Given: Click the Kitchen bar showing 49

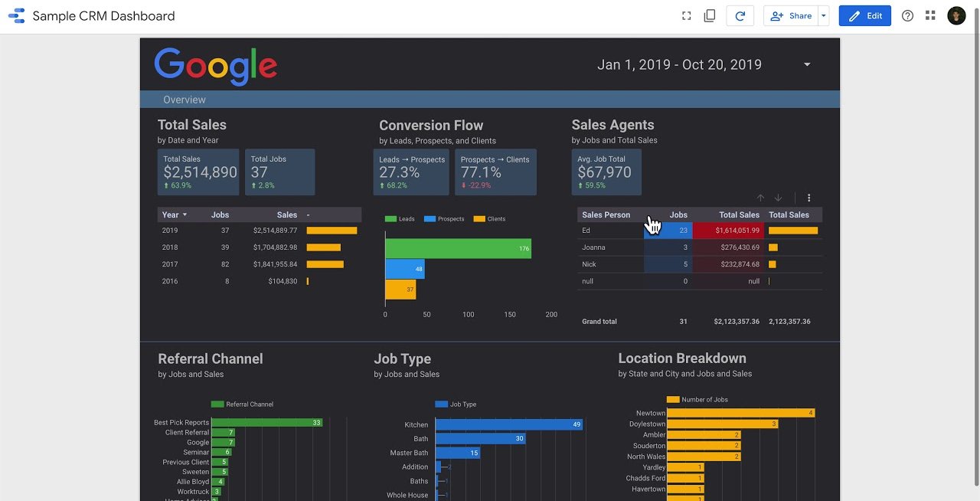Looking at the screenshot, I should [x=509, y=424].
